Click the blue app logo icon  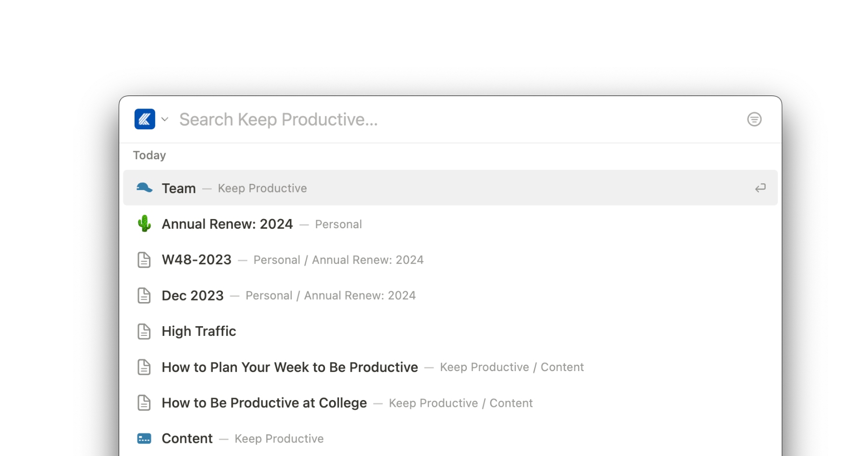coord(144,119)
